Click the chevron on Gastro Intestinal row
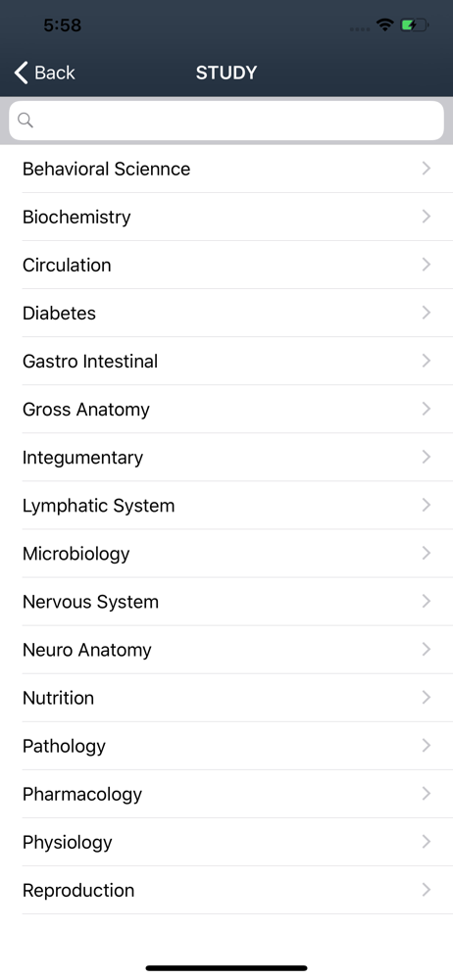Screen dimensions: 453x980 point(427,361)
